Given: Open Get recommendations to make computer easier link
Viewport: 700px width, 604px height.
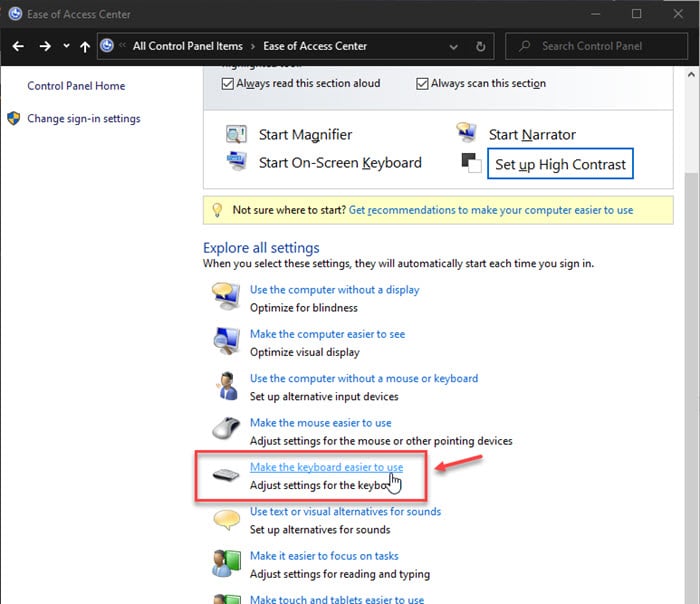Looking at the screenshot, I should click(x=491, y=210).
